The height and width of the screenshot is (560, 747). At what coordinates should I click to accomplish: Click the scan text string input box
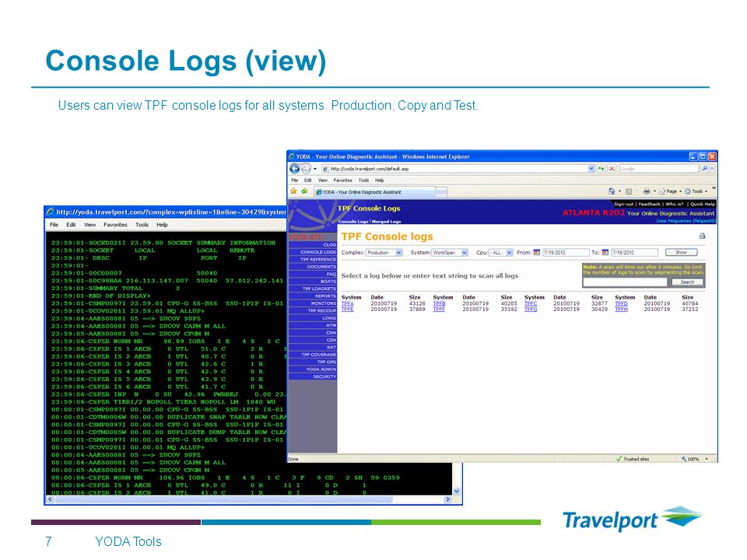coord(626,282)
